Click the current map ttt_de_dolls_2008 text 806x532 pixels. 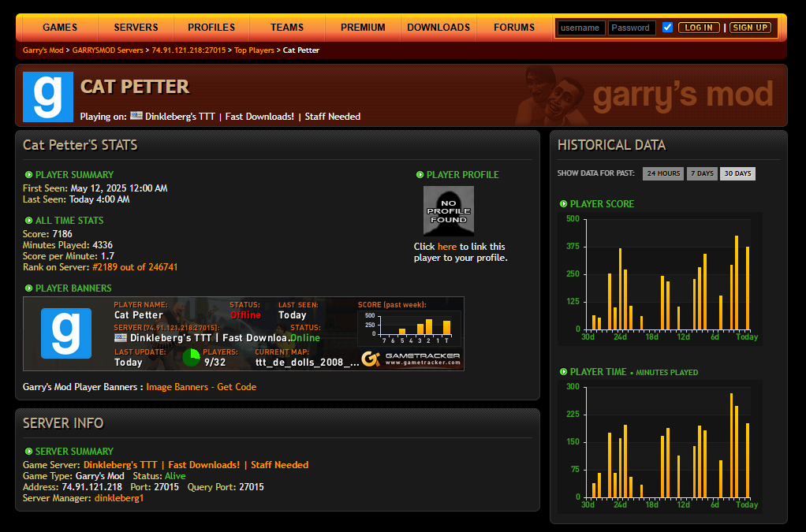coord(308,362)
